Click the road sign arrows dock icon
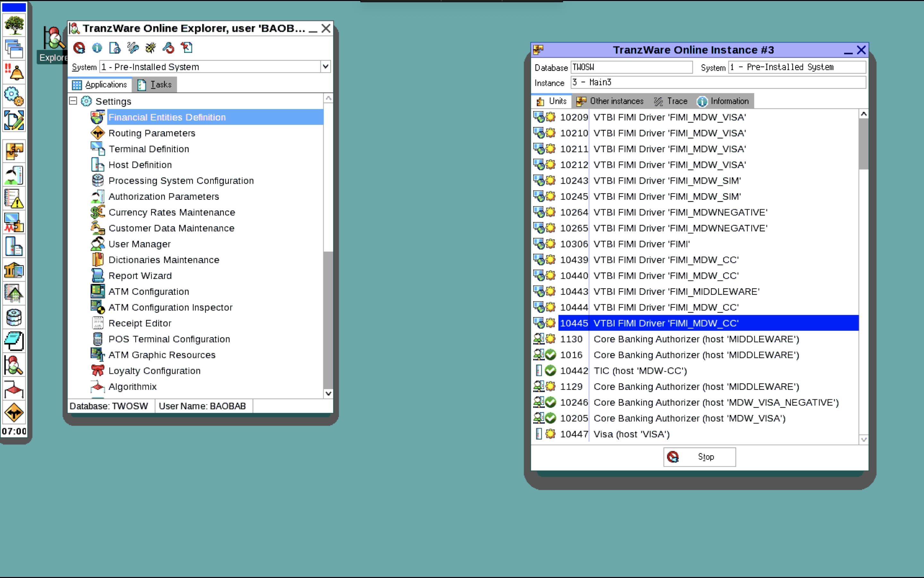Screen dimensions: 924x578 tap(14, 413)
